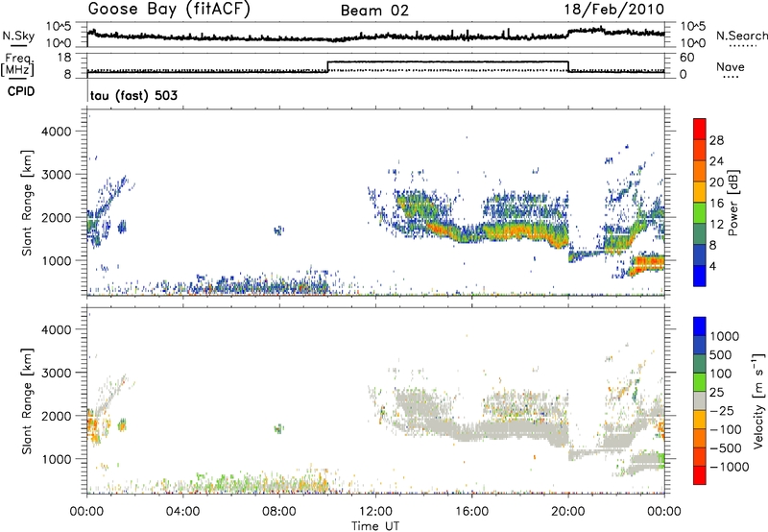Click the "Time UT" axis title

(375, 526)
